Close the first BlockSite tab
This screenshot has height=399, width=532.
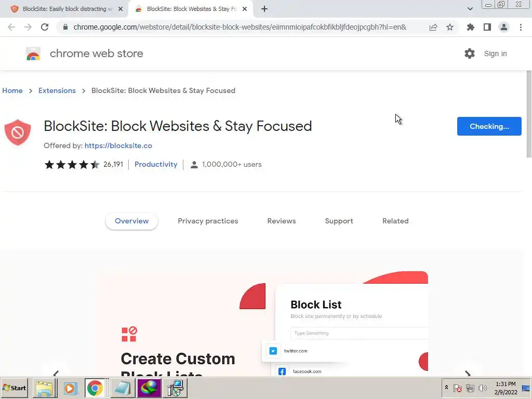coord(121,9)
